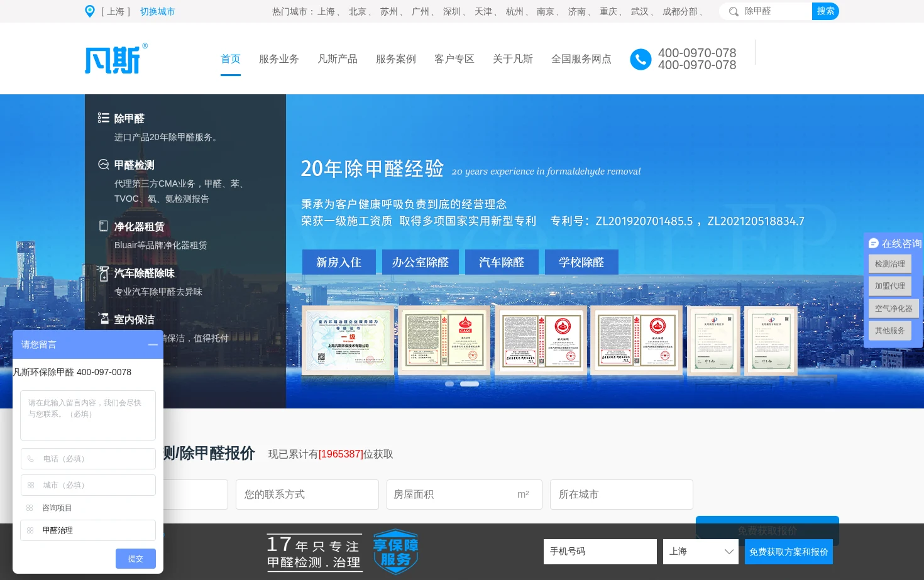This screenshot has width=924, height=580.
Task: Focus the bottom bar 手机号码 field
Action: coord(600,552)
